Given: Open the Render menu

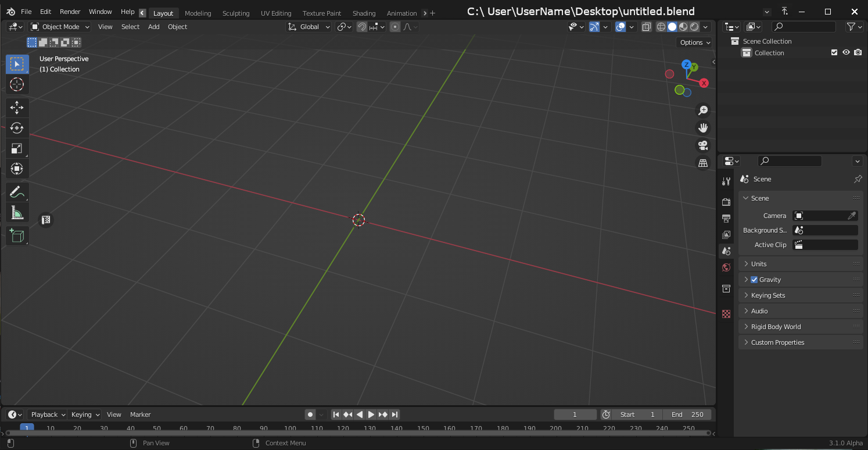Looking at the screenshot, I should pyautogui.click(x=70, y=12).
